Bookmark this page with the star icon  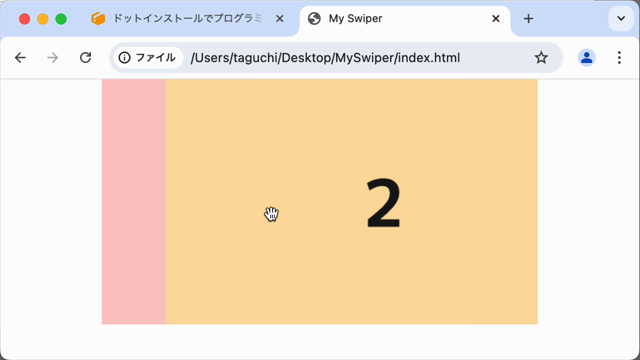541,58
